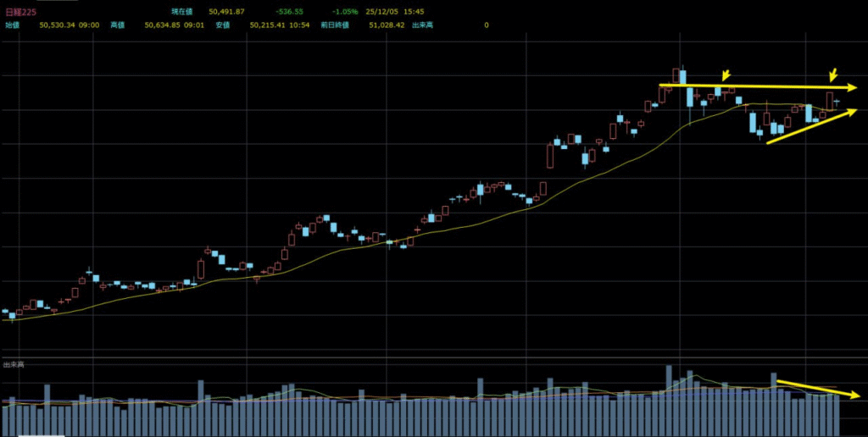Click the right small yellow pointer arrow
The image size is (868, 437).
coord(833,76)
